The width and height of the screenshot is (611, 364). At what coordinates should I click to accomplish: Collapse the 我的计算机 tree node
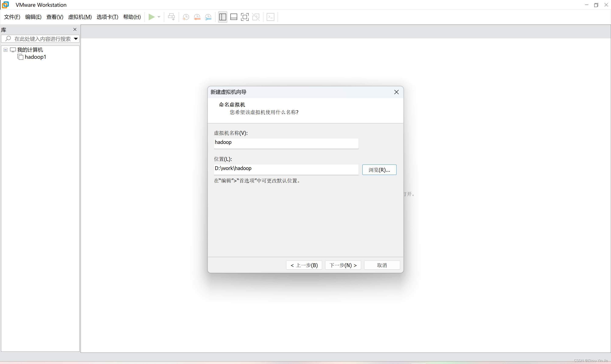pyautogui.click(x=5, y=50)
